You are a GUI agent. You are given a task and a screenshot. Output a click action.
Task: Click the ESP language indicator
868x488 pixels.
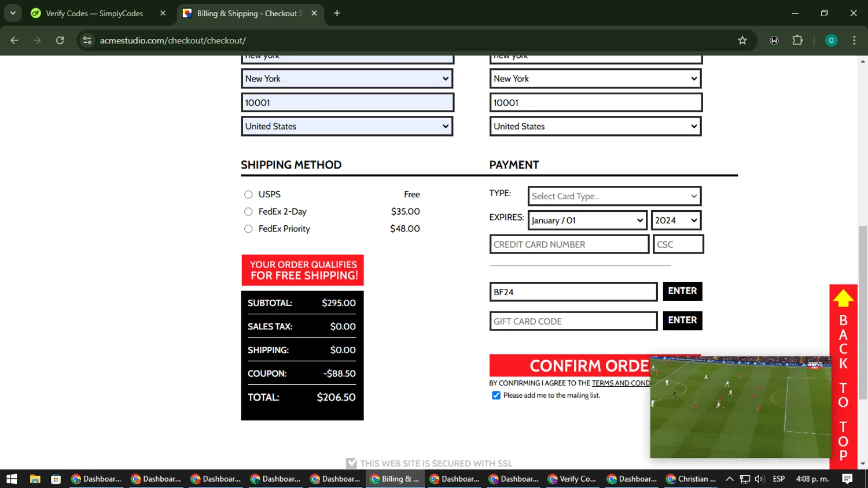click(x=779, y=479)
